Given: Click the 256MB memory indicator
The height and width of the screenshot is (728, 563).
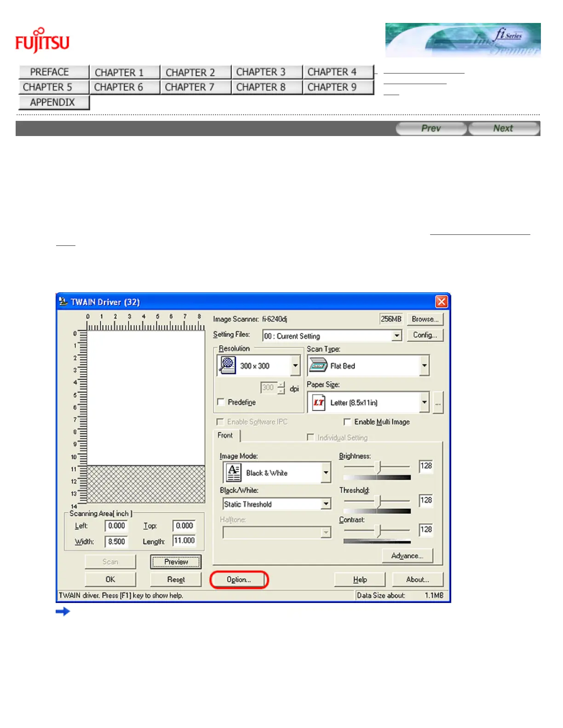Looking at the screenshot, I should (x=391, y=319).
